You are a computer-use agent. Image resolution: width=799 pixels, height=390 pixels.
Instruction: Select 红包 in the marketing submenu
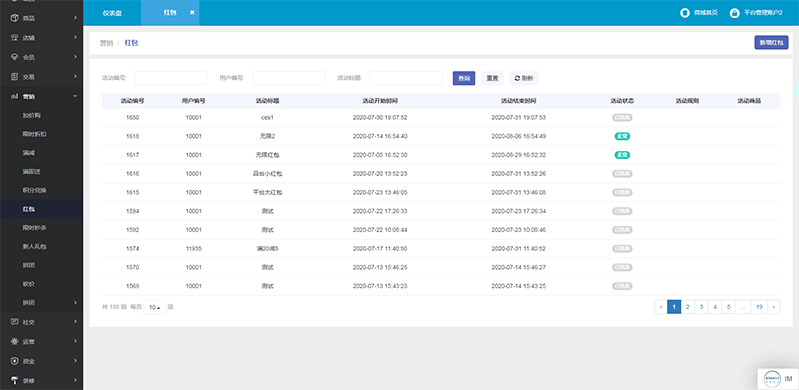coord(29,209)
